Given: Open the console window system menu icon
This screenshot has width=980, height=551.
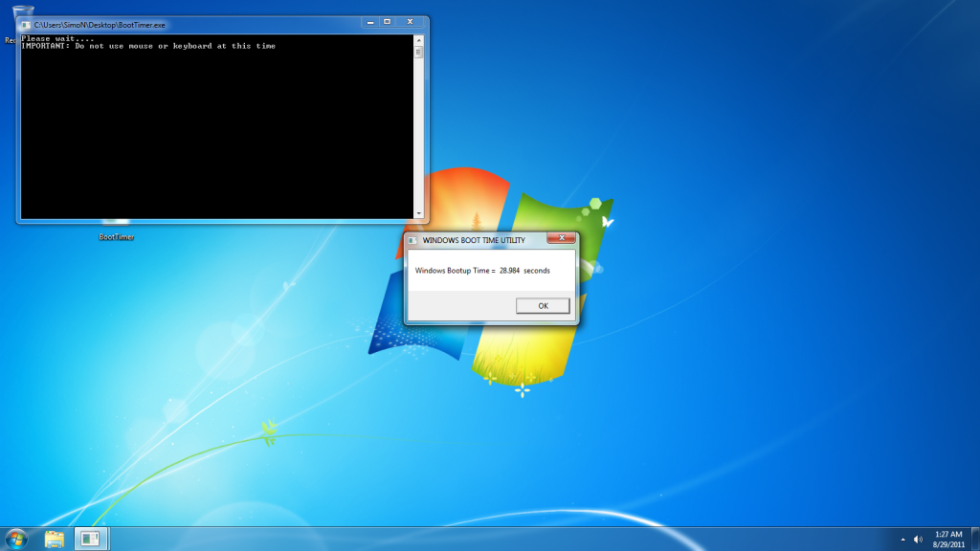Looking at the screenshot, I should [26, 24].
